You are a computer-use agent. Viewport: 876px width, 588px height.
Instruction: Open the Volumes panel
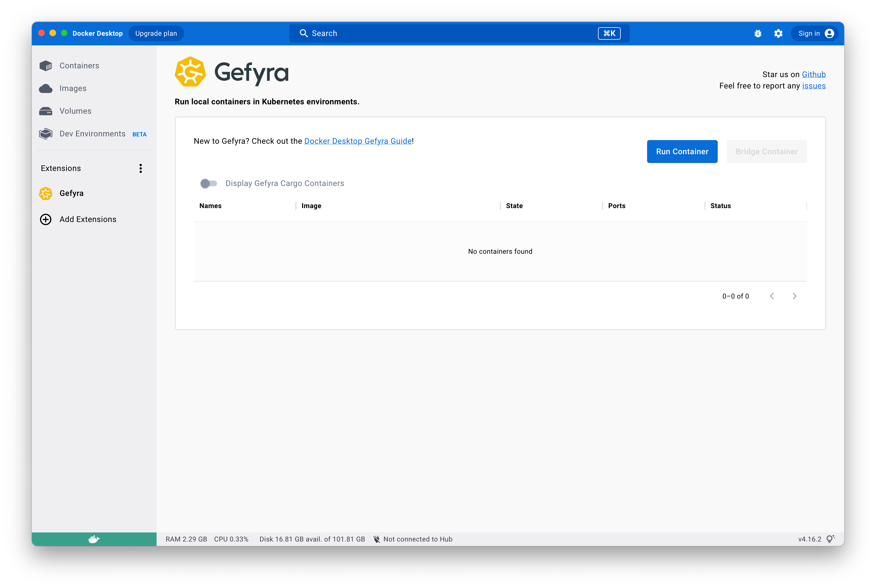[75, 111]
